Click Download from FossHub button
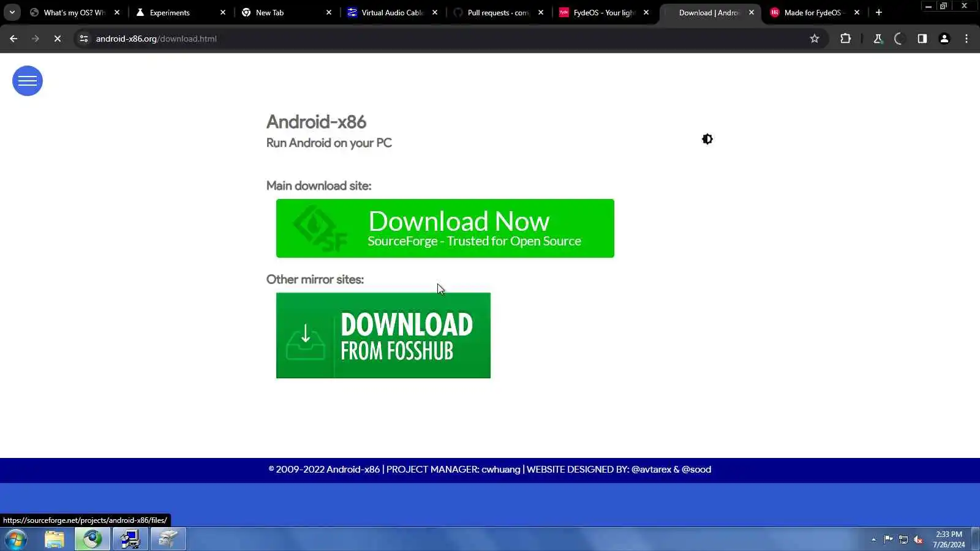 click(383, 335)
